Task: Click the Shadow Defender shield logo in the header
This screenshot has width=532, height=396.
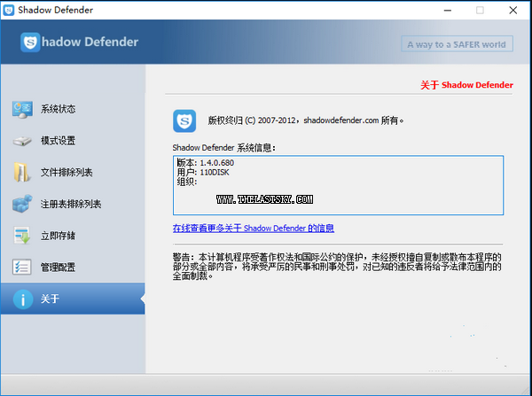Action: click(x=30, y=42)
